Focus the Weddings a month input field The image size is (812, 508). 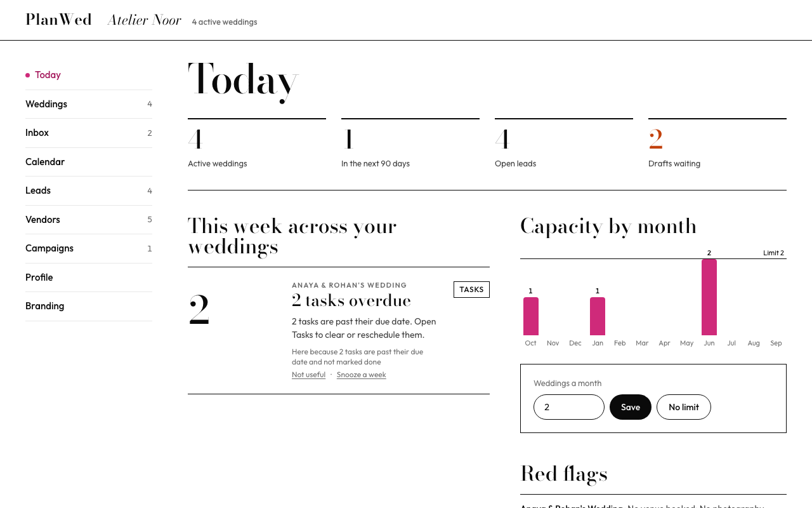tap(569, 407)
